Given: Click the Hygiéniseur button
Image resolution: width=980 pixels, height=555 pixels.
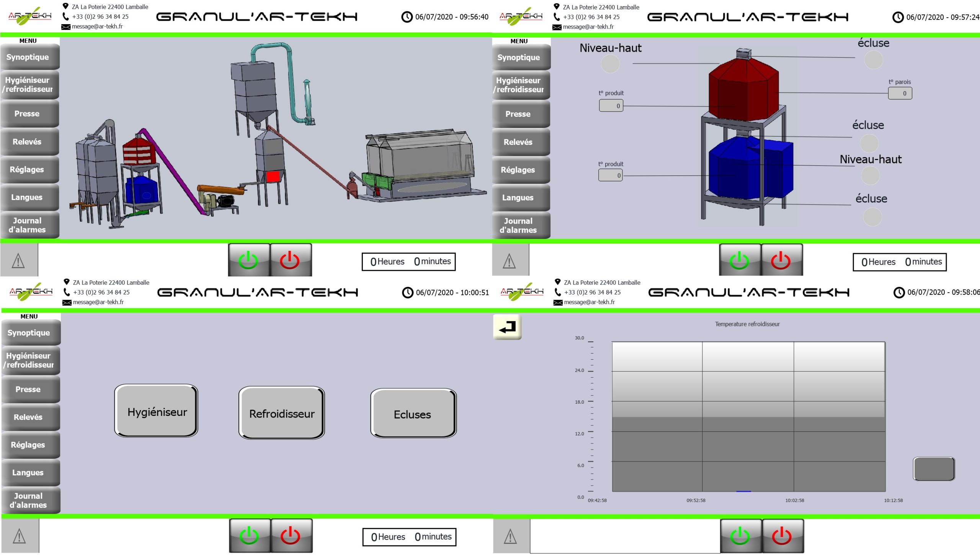Looking at the screenshot, I should pyautogui.click(x=156, y=411).
